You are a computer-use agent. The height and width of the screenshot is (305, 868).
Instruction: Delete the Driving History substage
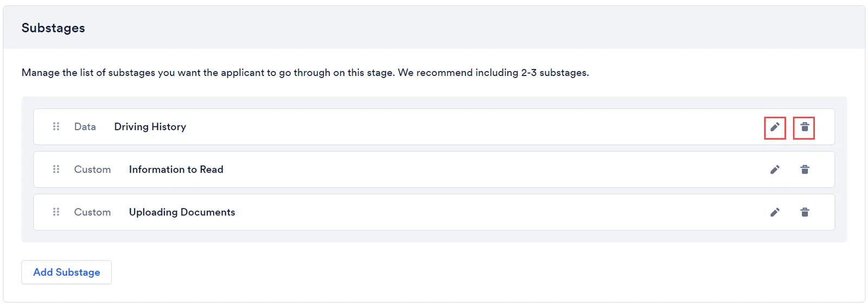coord(805,127)
